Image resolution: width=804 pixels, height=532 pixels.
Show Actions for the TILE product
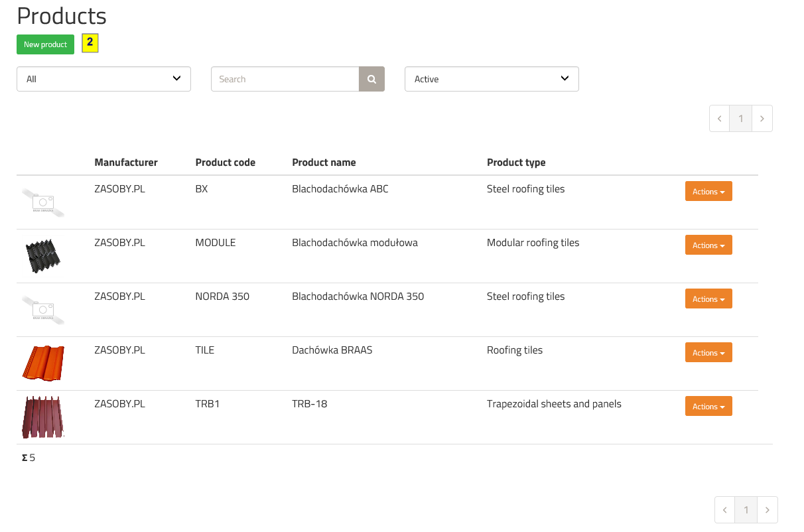[x=708, y=352]
